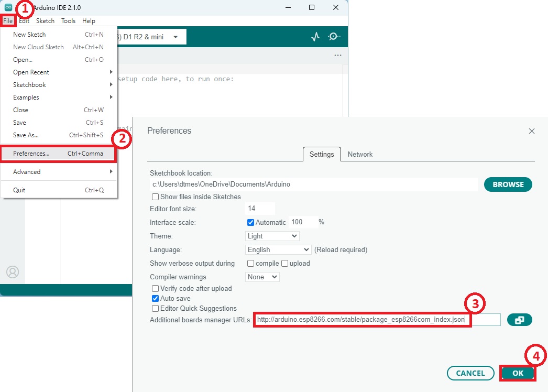Open the Language dropdown
The image size is (548, 392).
[278, 249]
